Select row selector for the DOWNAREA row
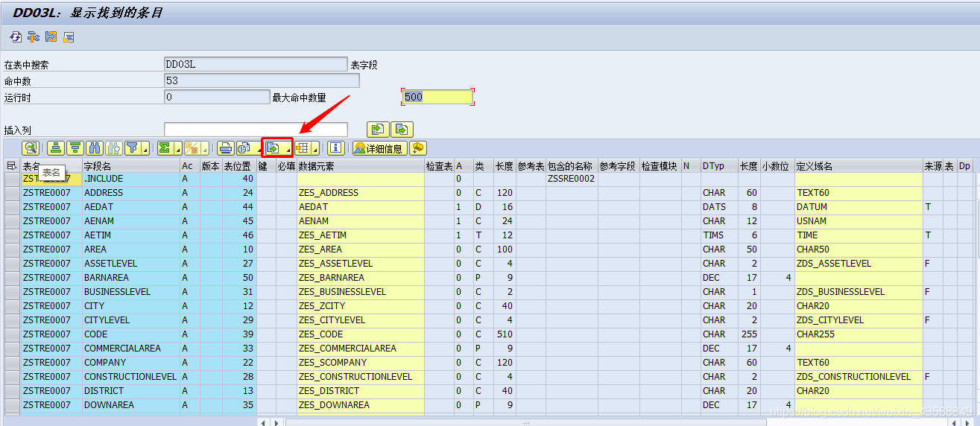980x426 pixels. pyautogui.click(x=12, y=405)
